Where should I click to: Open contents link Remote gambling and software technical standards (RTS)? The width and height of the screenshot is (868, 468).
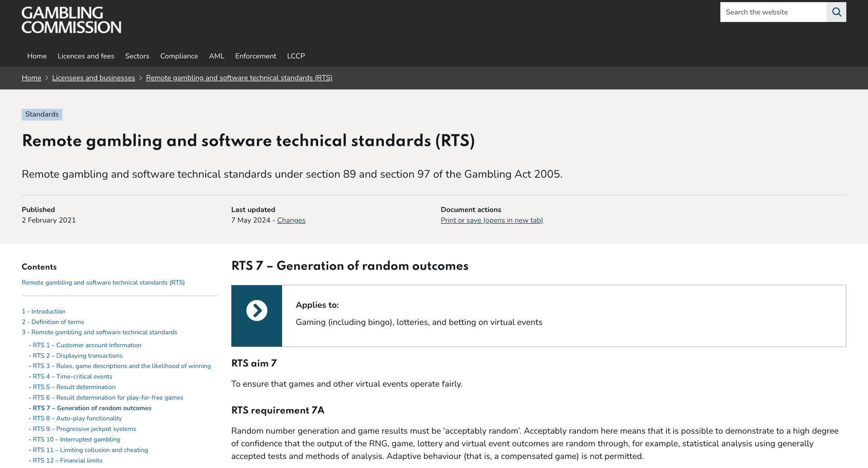tap(103, 282)
